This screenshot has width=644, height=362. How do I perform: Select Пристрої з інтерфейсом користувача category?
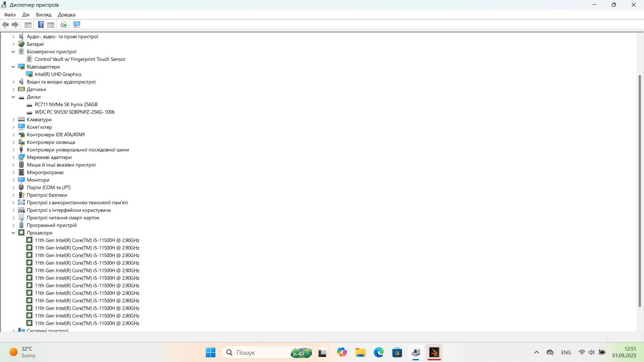68,210
